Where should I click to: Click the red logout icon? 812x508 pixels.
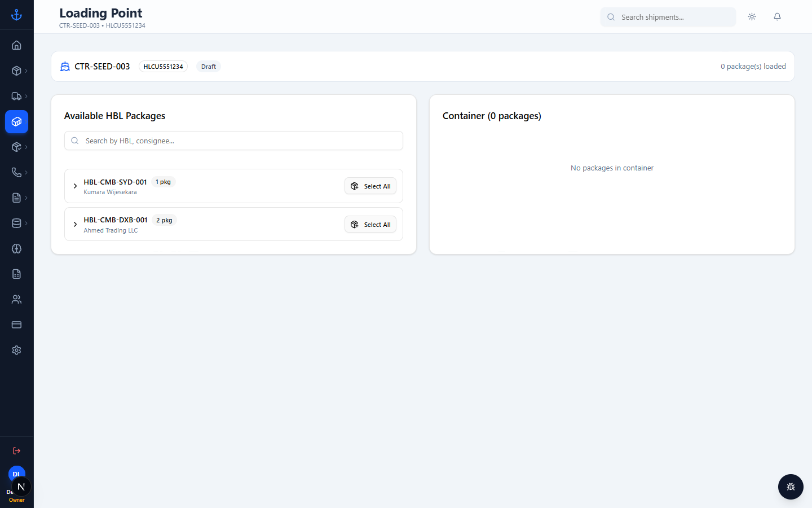pyautogui.click(x=16, y=450)
